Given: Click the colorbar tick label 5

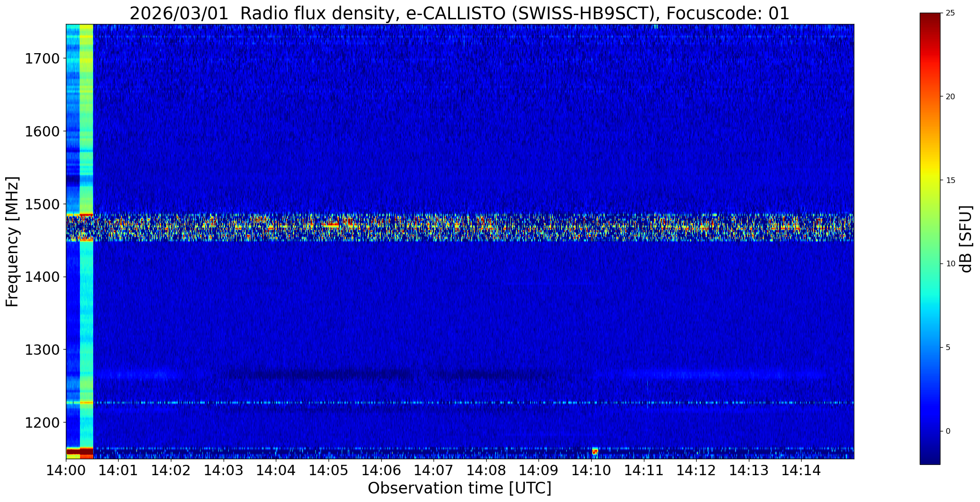Looking at the screenshot, I should click(948, 348).
